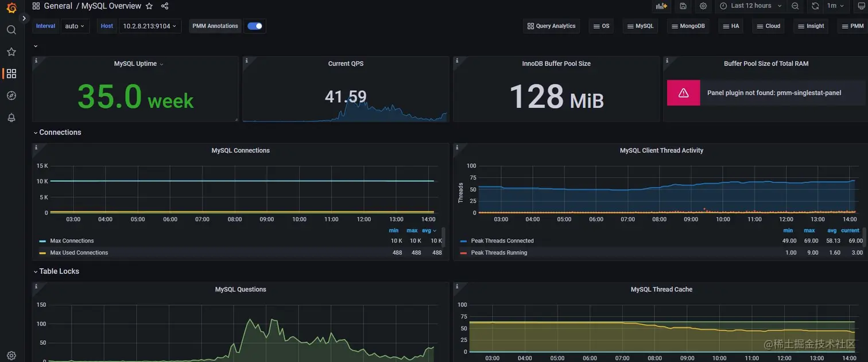Share the MySQL Overview dashboard

click(x=165, y=6)
